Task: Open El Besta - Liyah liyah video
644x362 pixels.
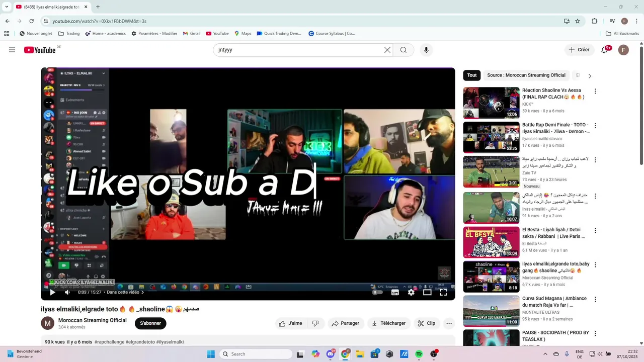Action: [553, 233]
